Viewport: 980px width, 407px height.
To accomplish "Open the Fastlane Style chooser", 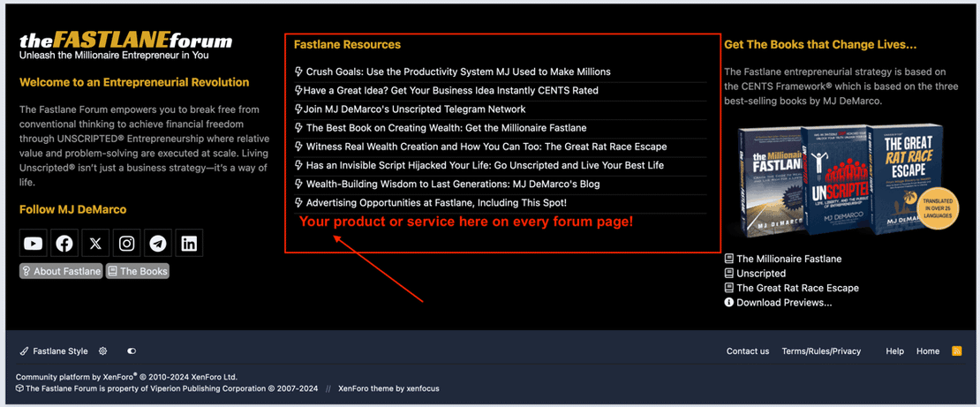I will point(54,351).
